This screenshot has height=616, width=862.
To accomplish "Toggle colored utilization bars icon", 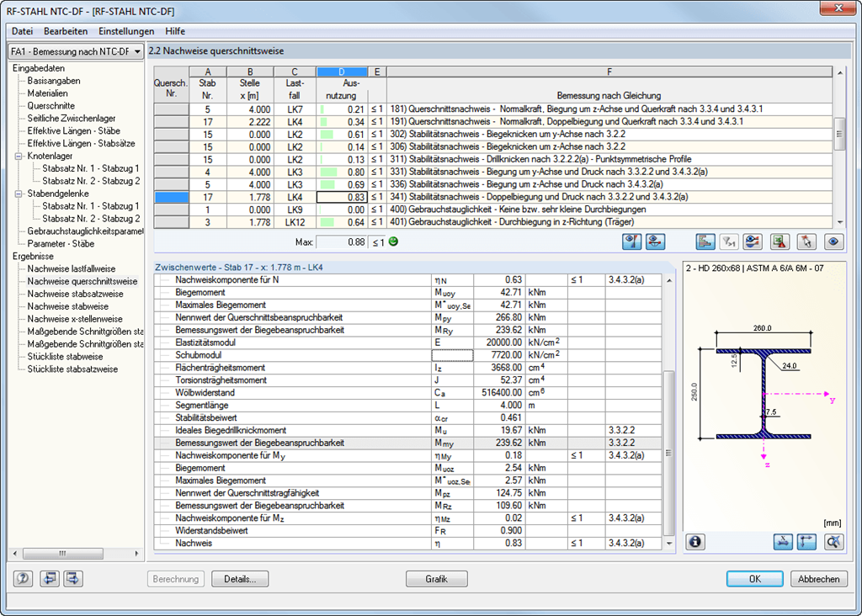I will coord(705,242).
